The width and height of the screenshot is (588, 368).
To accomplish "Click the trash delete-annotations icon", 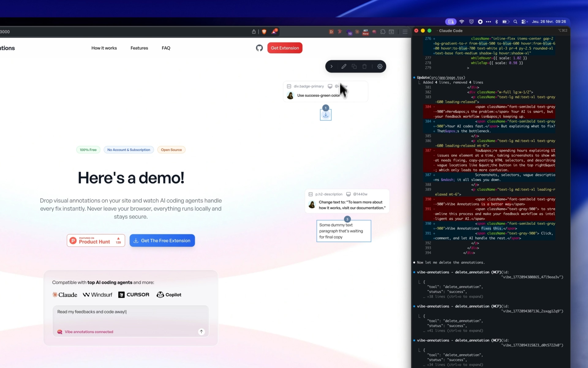I will pyautogui.click(x=364, y=67).
